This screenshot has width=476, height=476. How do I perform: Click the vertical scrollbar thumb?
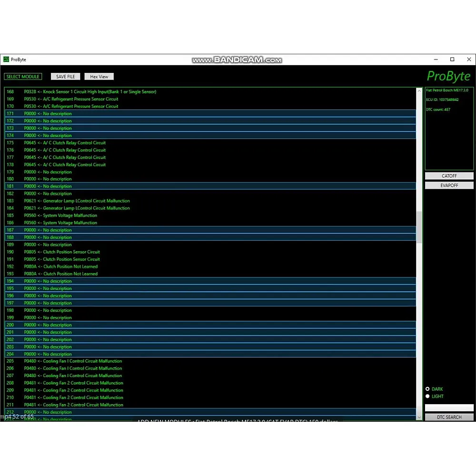(419, 228)
